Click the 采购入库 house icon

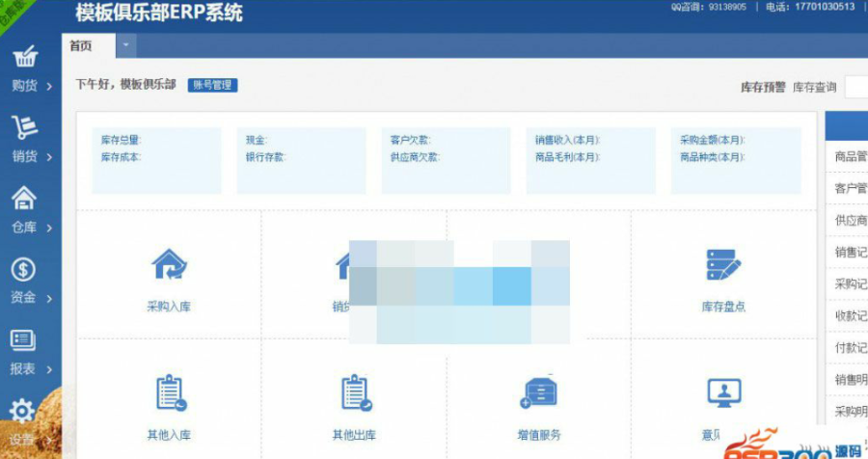pos(170,264)
